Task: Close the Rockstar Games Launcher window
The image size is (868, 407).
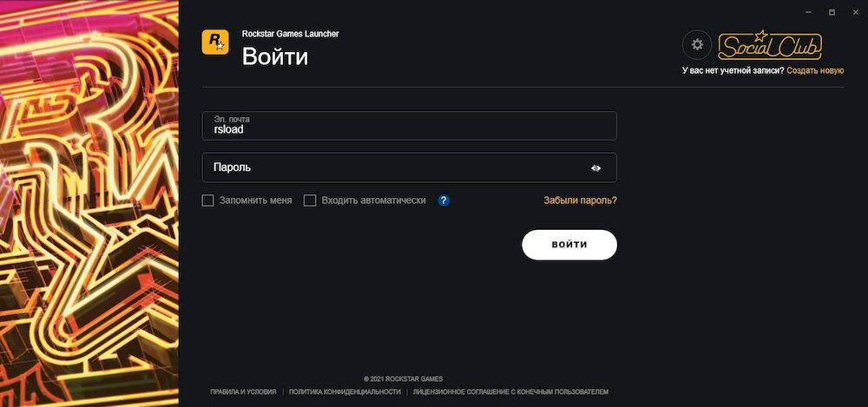Action: [x=855, y=11]
